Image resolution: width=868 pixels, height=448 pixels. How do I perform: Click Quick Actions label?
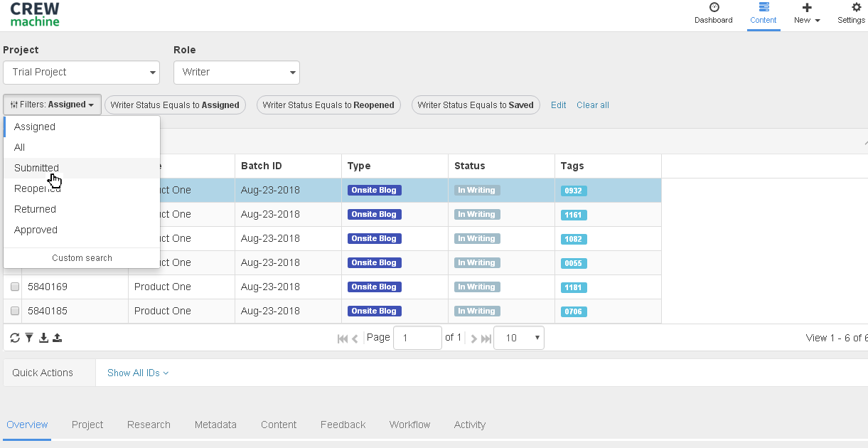pos(43,373)
